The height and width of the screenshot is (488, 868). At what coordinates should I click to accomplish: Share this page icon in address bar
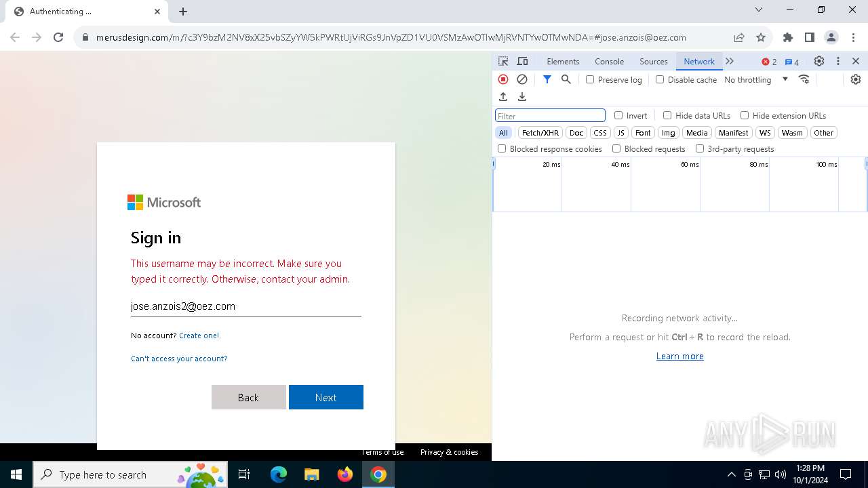[x=739, y=37]
